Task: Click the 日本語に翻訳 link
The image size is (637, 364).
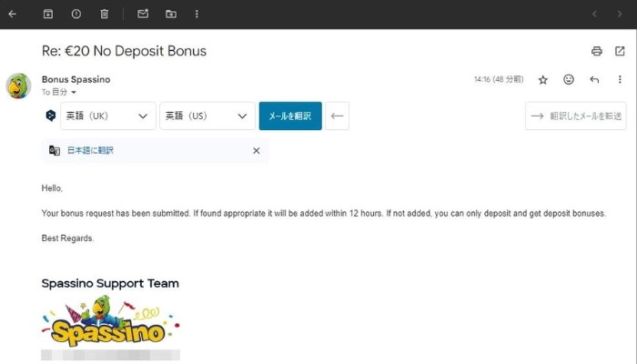Action: click(90, 150)
